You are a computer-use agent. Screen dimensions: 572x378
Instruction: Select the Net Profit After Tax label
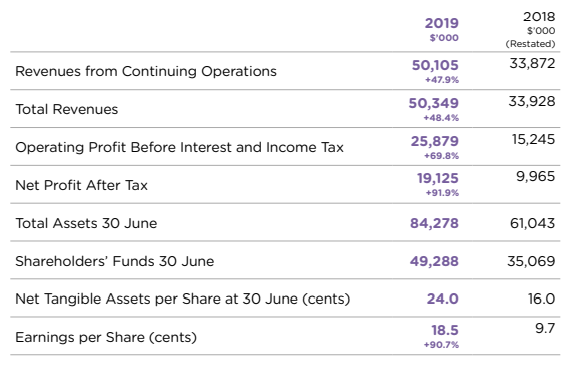pos(81,185)
